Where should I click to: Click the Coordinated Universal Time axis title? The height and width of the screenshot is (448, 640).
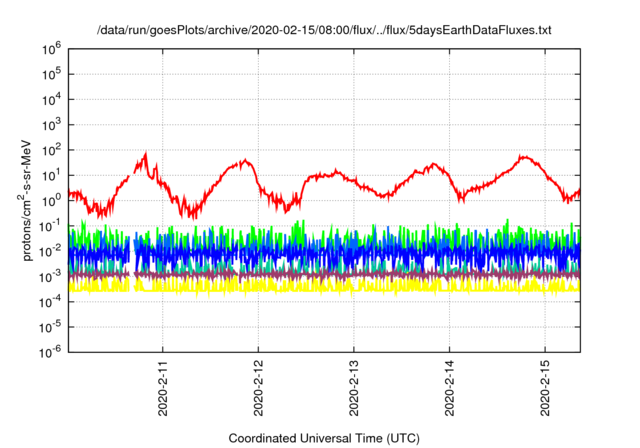[324, 439]
